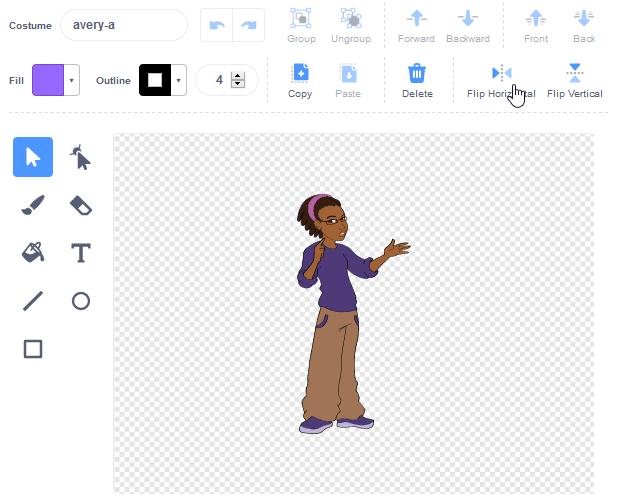This screenshot has width=619, height=496.
Task: Open the Fill color dropdown
Action: pos(72,80)
